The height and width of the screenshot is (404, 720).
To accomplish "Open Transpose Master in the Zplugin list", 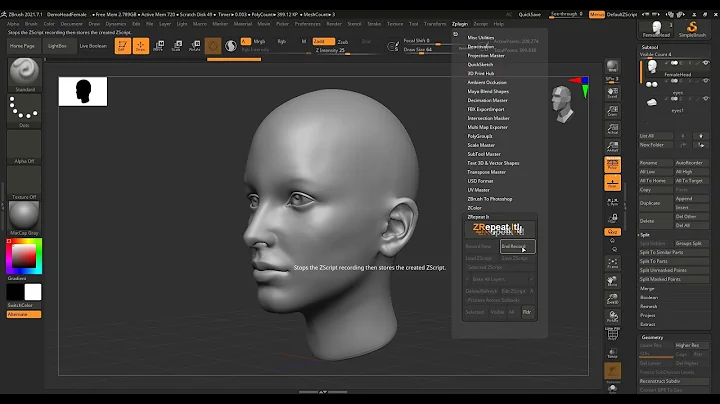I will click(x=486, y=172).
